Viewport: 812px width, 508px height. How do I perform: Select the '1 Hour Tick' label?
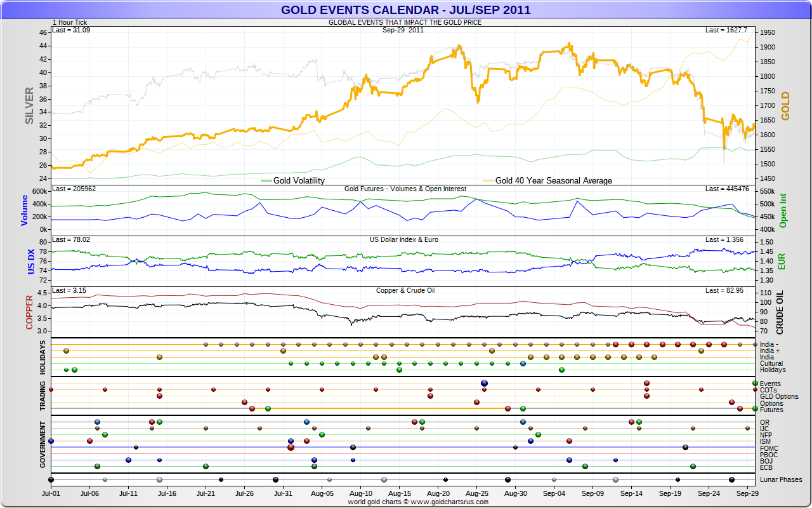pos(70,22)
